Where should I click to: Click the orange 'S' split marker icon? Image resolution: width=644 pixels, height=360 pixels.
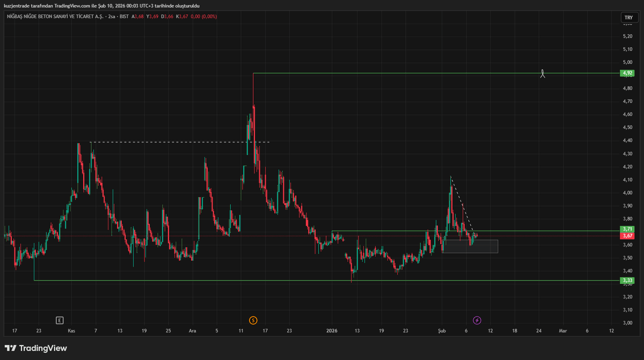pos(253,320)
